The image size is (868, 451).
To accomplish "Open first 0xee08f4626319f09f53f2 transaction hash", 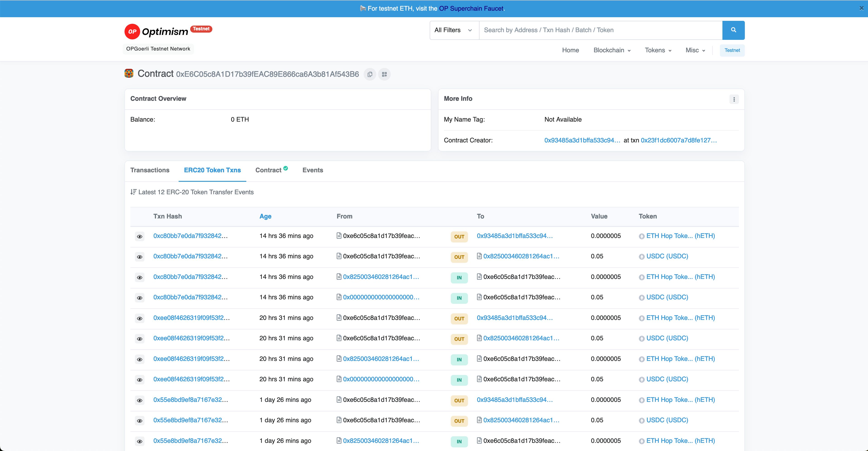I will tap(191, 317).
